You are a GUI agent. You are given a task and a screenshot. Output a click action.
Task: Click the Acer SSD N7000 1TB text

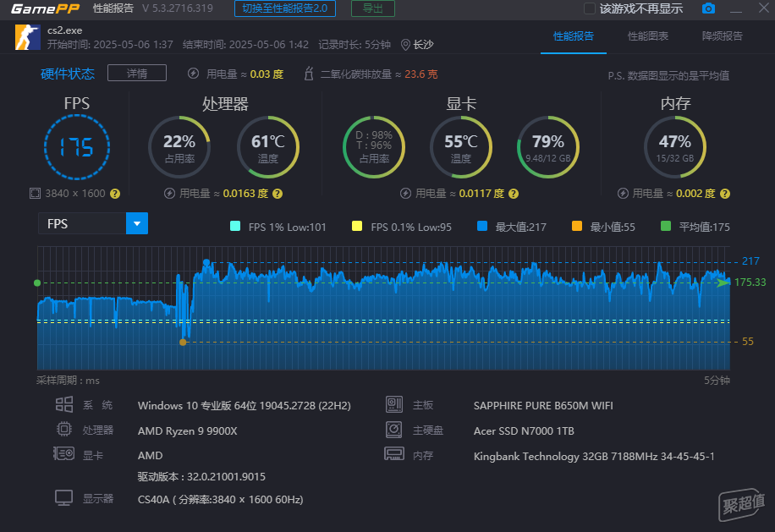point(524,431)
